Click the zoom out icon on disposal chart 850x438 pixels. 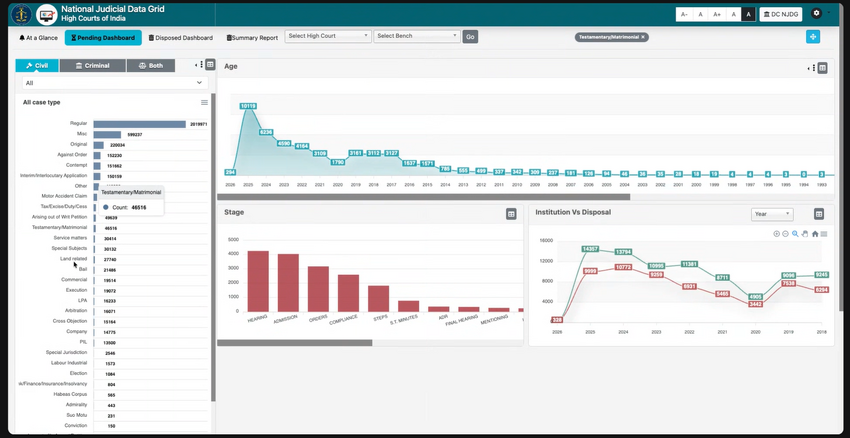pos(785,234)
